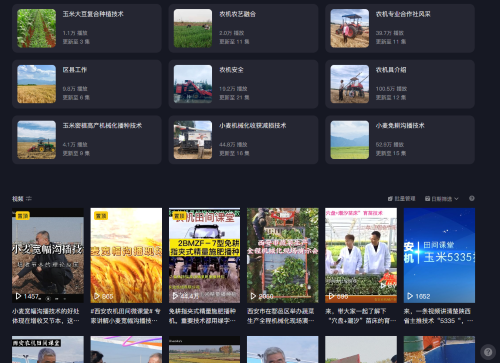Viewport: 500px width, 363px height.
Task: Click the 1.1万 播放 play count text
Action: click(x=75, y=33)
